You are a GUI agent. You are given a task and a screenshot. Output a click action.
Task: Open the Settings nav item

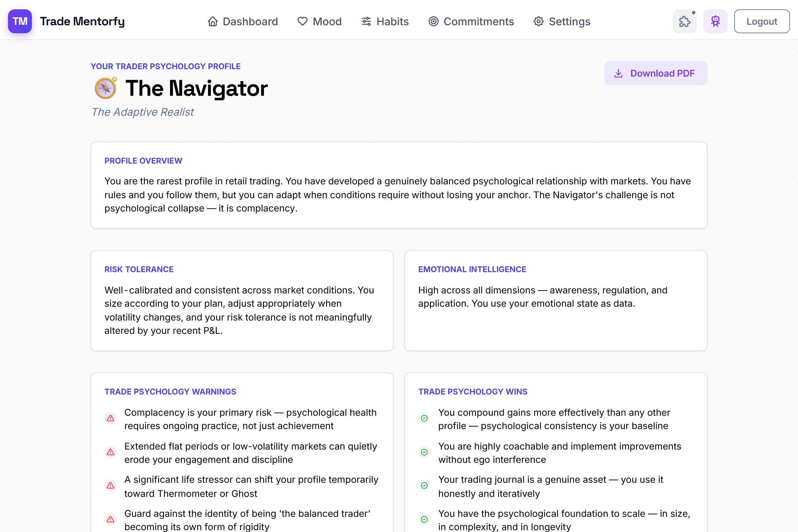562,21
